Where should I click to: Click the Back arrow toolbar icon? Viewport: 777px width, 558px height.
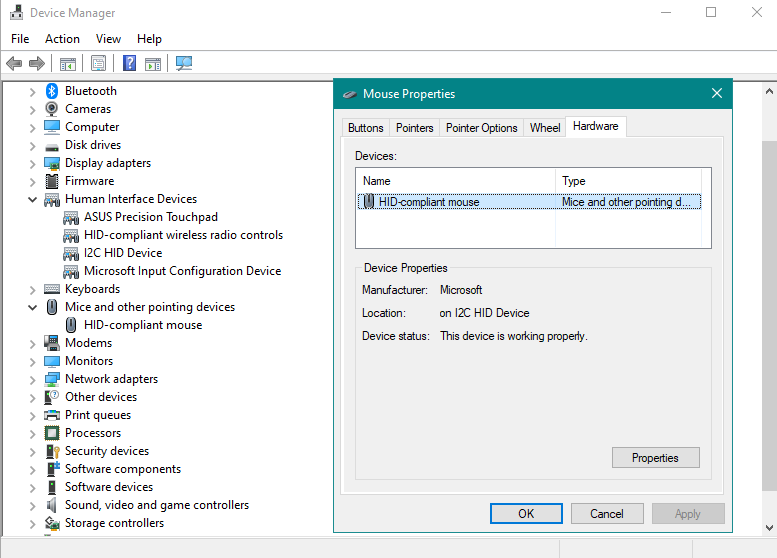(14, 63)
